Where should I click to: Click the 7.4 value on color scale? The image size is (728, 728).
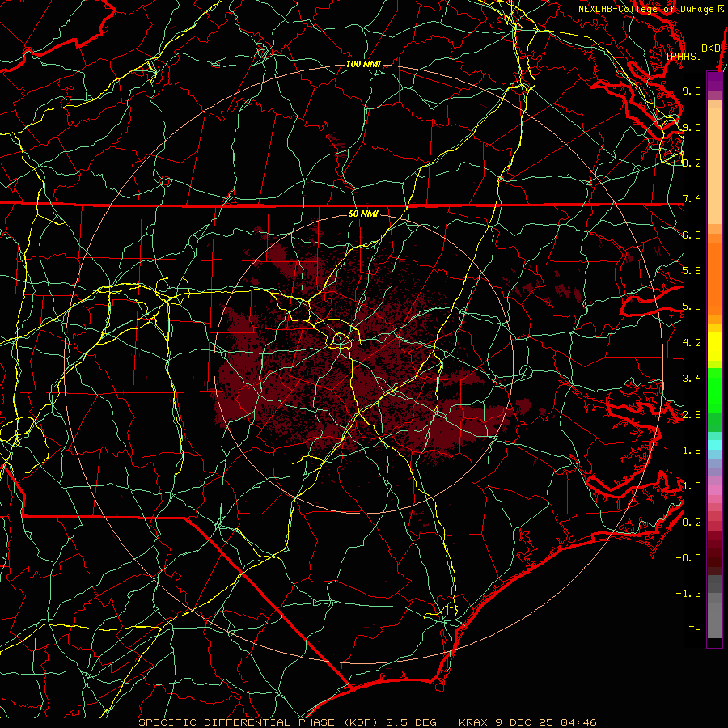click(x=692, y=199)
